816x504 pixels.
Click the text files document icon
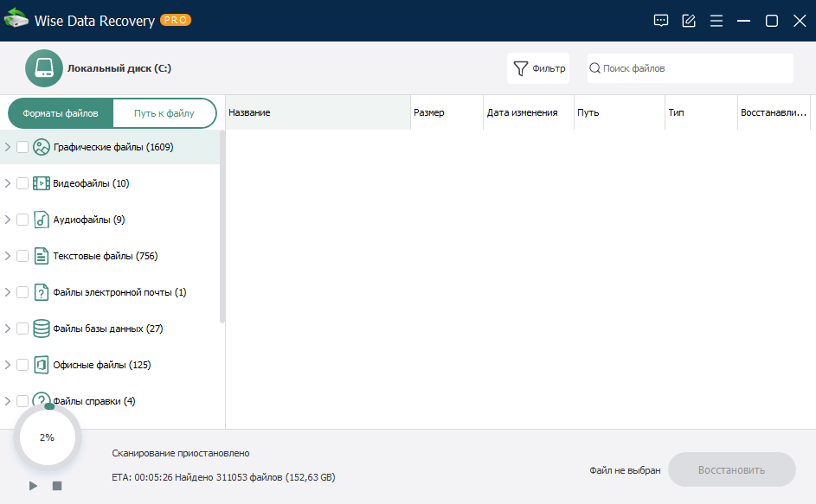point(42,256)
